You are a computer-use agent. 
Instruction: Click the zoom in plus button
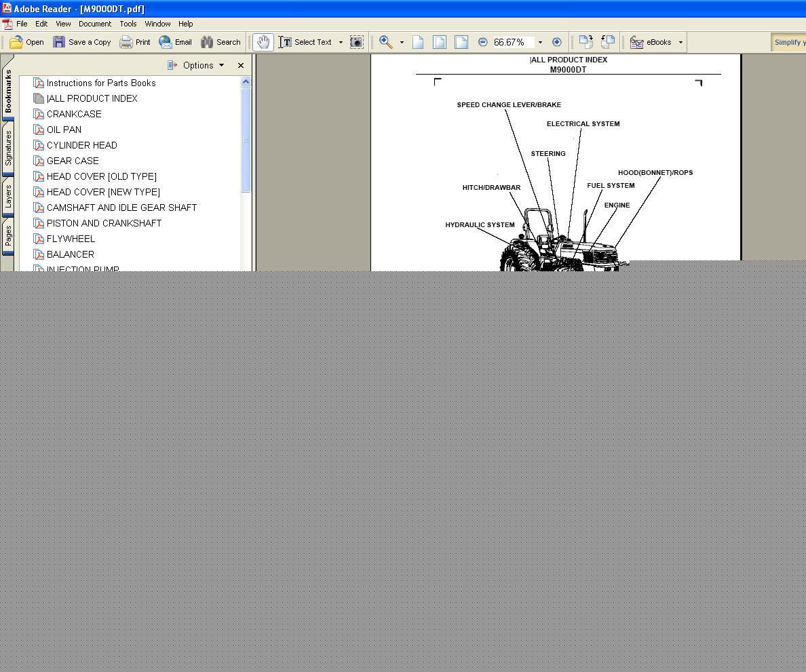pyautogui.click(x=557, y=42)
